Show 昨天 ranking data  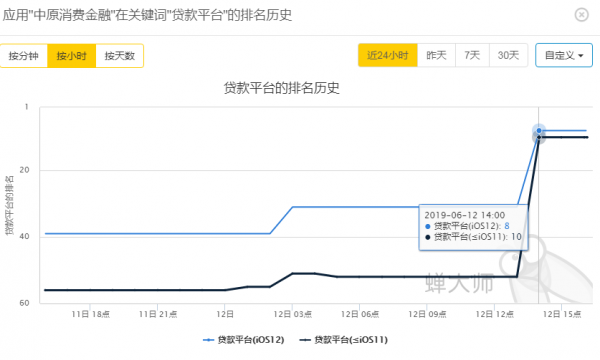[436, 55]
